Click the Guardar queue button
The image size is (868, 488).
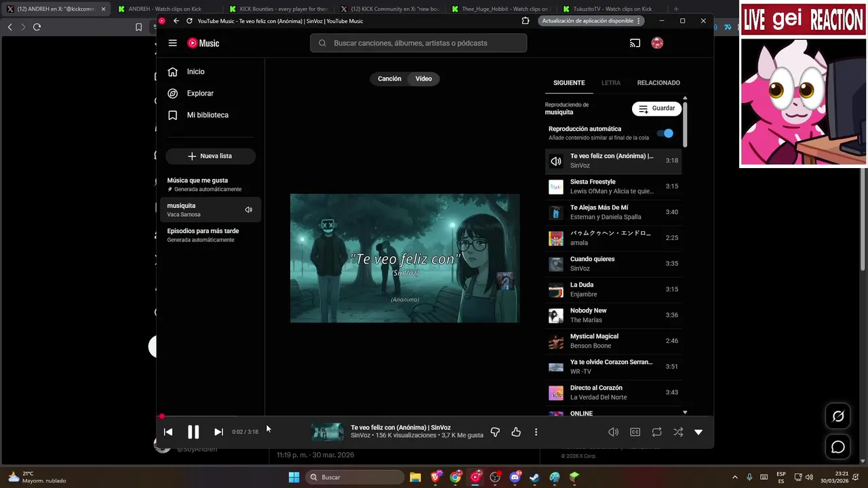656,108
